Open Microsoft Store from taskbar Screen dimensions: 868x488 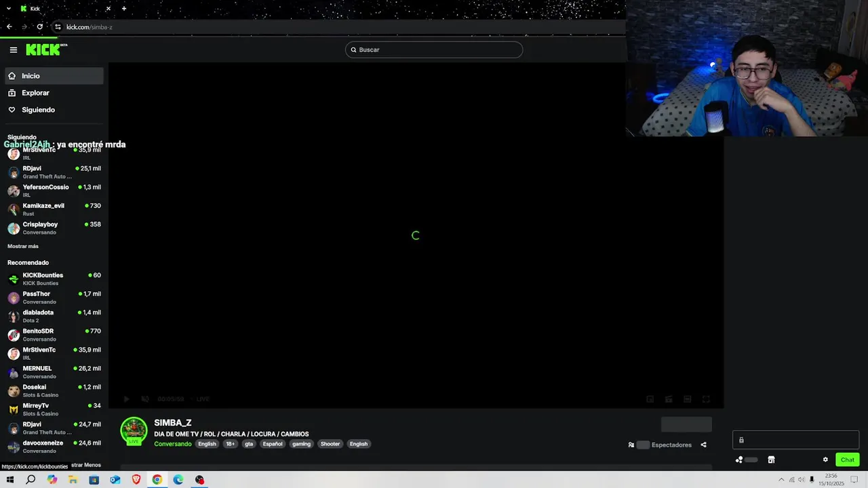coord(94,480)
